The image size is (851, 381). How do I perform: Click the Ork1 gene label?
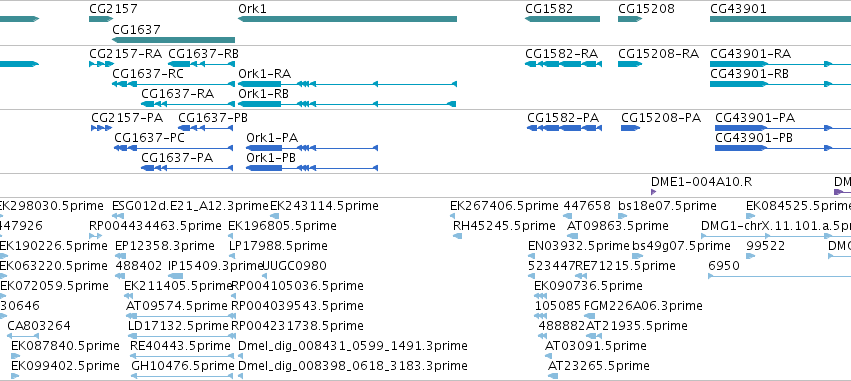pos(252,9)
